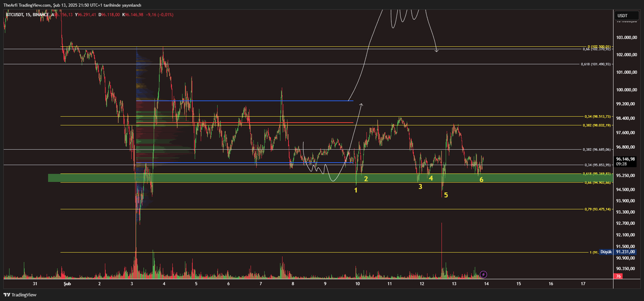Click the D low value 96.118,00 in legend

pos(109,15)
